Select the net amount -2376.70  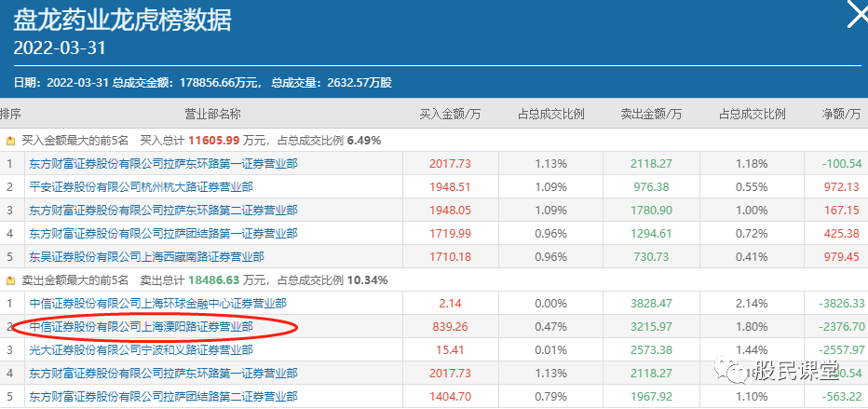[x=841, y=326]
